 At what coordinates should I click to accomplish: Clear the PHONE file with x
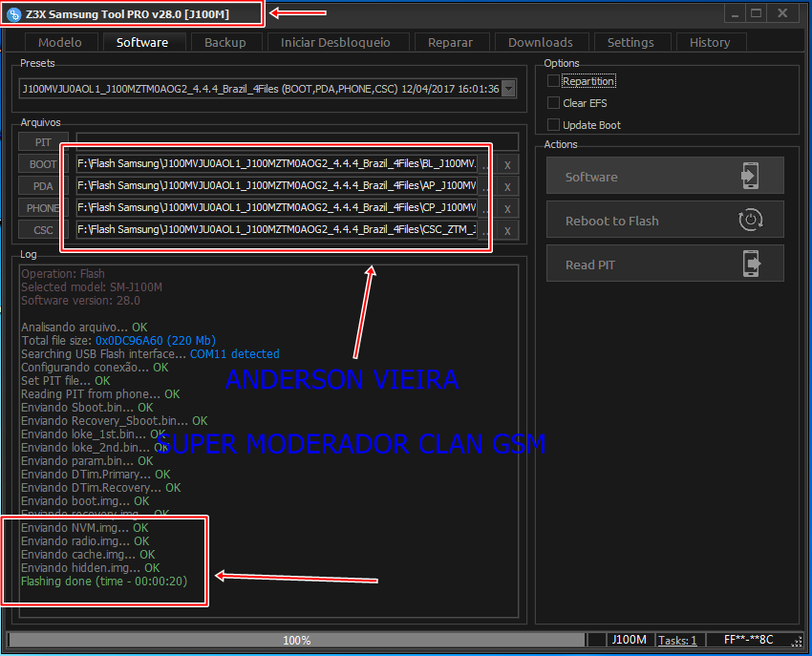pyautogui.click(x=507, y=209)
